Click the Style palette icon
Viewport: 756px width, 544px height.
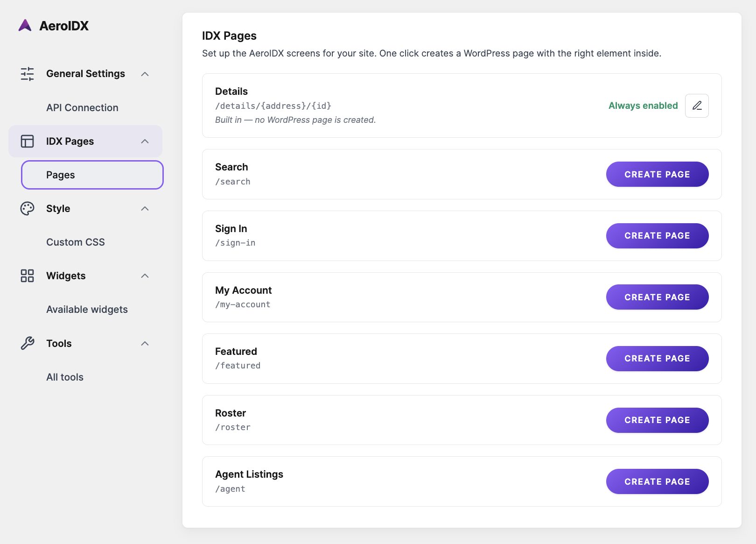click(x=28, y=208)
